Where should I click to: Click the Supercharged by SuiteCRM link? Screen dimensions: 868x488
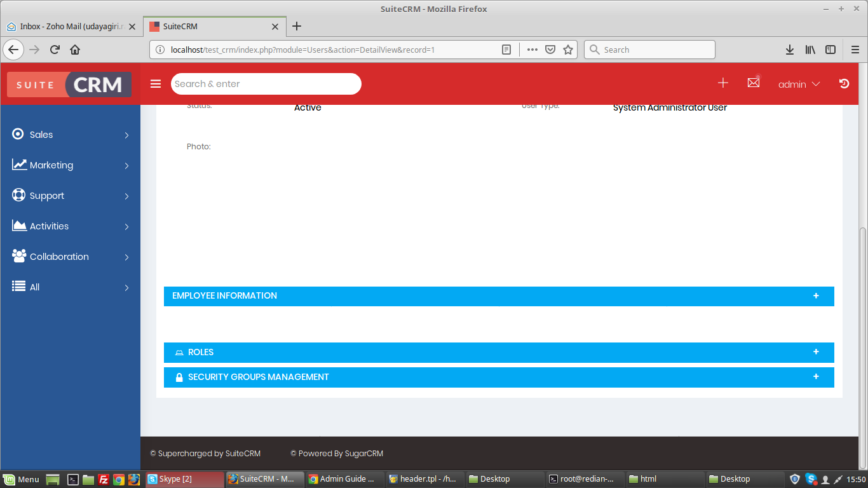[205, 454]
